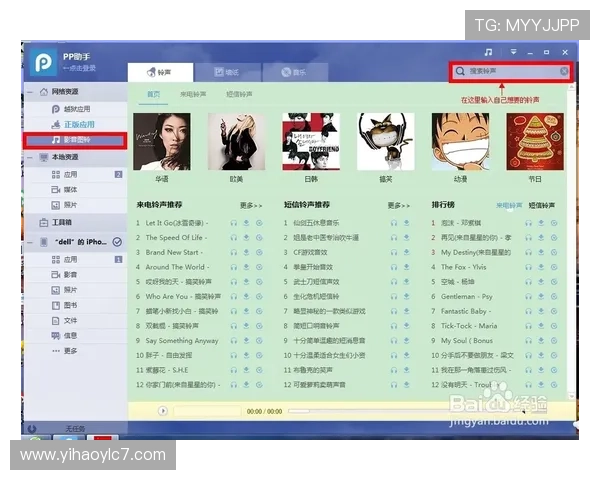
Task: Select 影音壁纸 in the sidebar
Action: click(x=79, y=140)
